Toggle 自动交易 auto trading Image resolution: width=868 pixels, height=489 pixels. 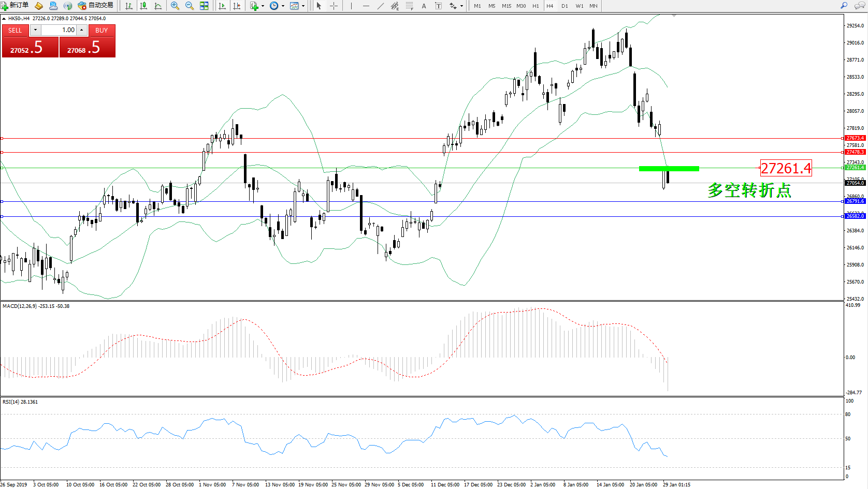(95, 6)
